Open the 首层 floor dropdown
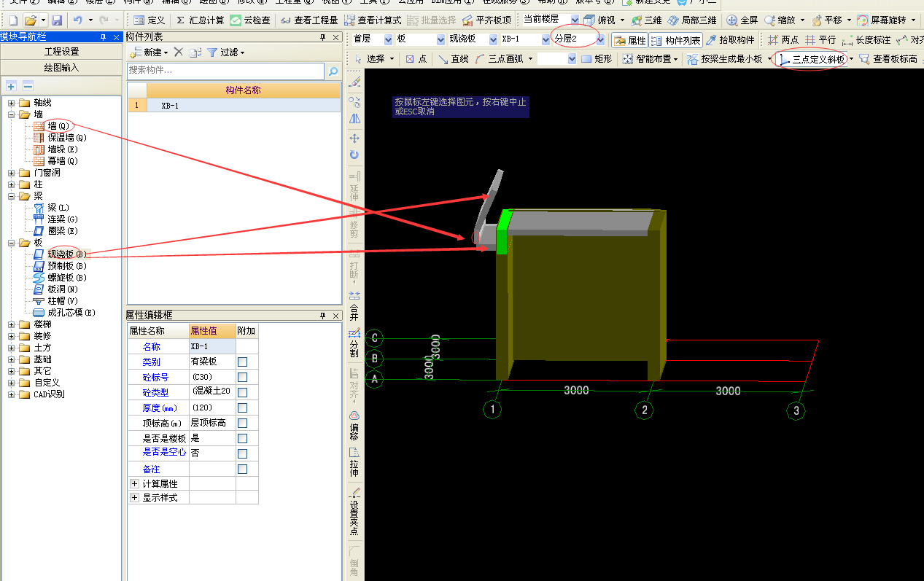 coord(387,39)
